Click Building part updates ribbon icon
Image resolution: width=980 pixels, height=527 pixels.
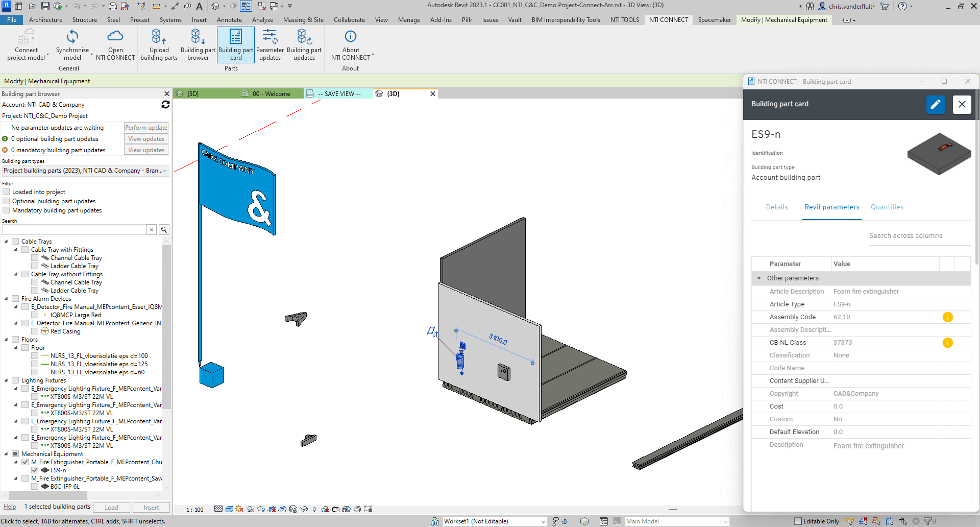pos(304,37)
